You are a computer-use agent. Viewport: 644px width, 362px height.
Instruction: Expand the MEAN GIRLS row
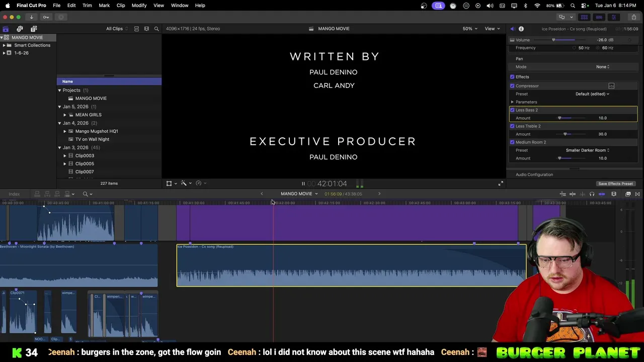65,115
